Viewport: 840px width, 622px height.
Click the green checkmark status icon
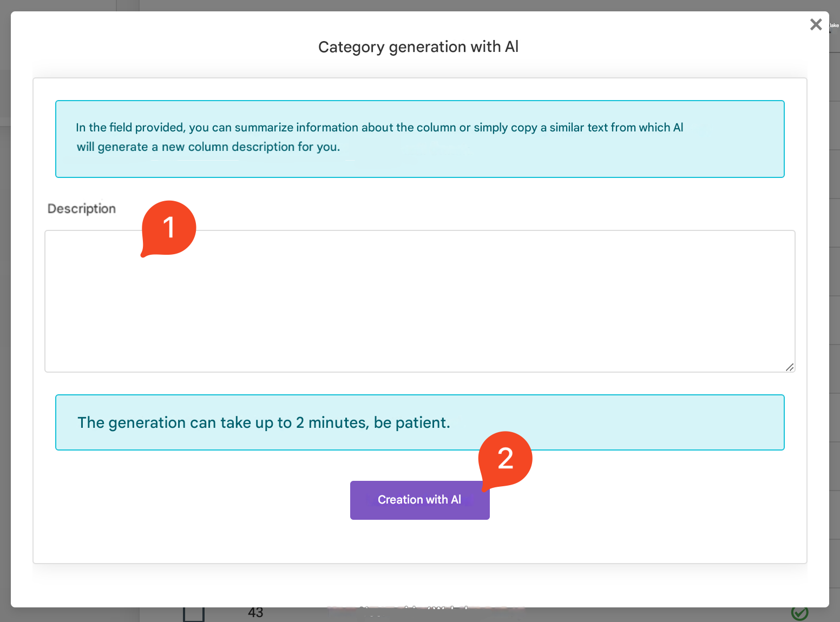pos(799,613)
